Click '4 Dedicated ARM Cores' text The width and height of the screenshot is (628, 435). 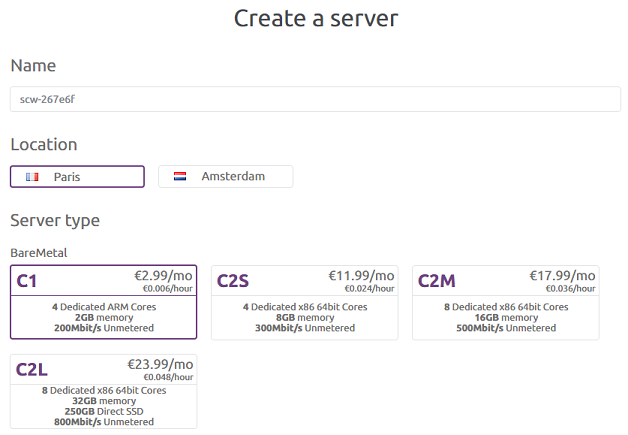pyautogui.click(x=104, y=307)
